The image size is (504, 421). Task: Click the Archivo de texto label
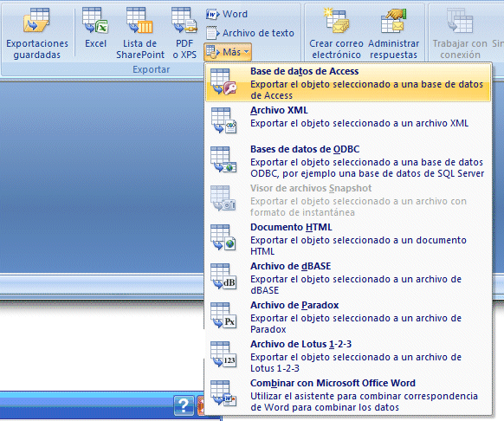coord(258,33)
